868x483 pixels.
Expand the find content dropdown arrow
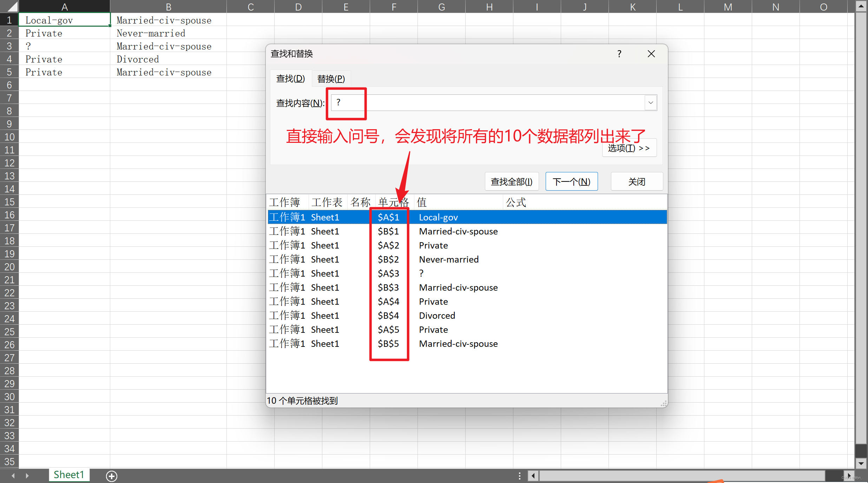(651, 103)
